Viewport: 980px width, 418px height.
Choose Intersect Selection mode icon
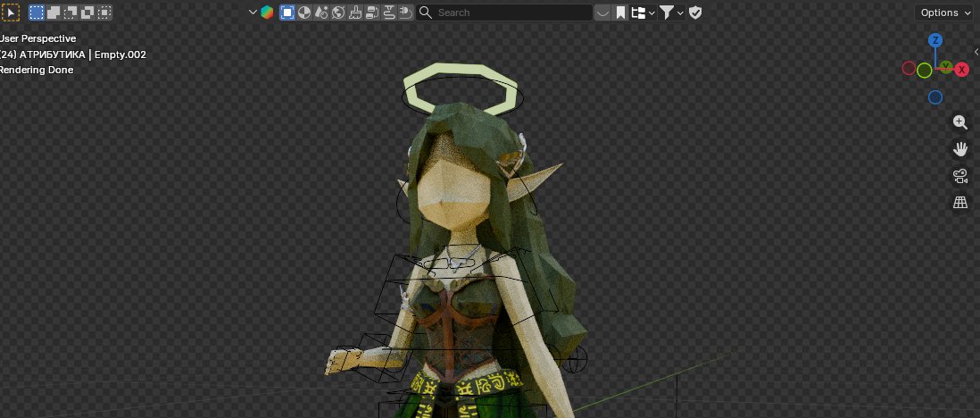pos(104,12)
